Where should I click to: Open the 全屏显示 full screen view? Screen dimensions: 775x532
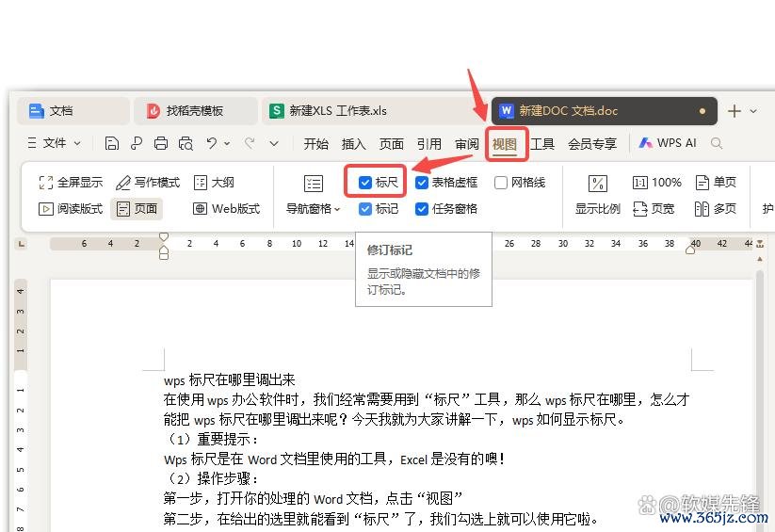(71, 183)
